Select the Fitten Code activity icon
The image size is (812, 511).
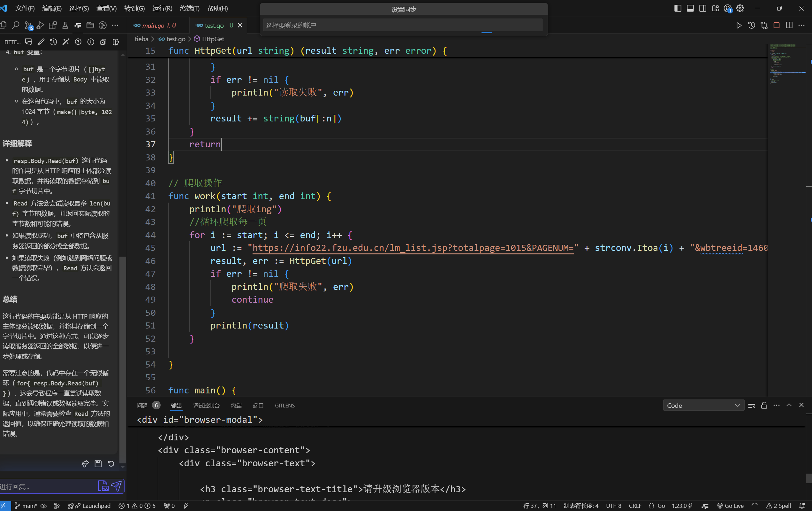click(78, 25)
